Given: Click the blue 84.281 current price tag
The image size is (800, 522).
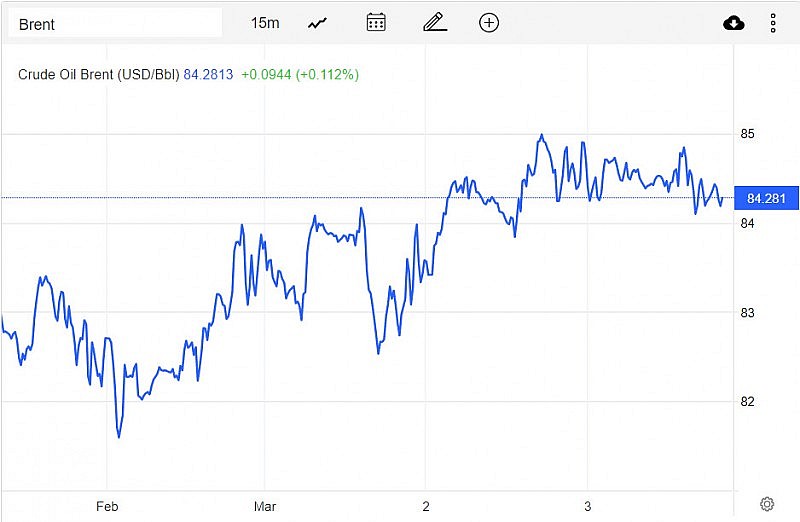Looking at the screenshot, I should [x=766, y=198].
